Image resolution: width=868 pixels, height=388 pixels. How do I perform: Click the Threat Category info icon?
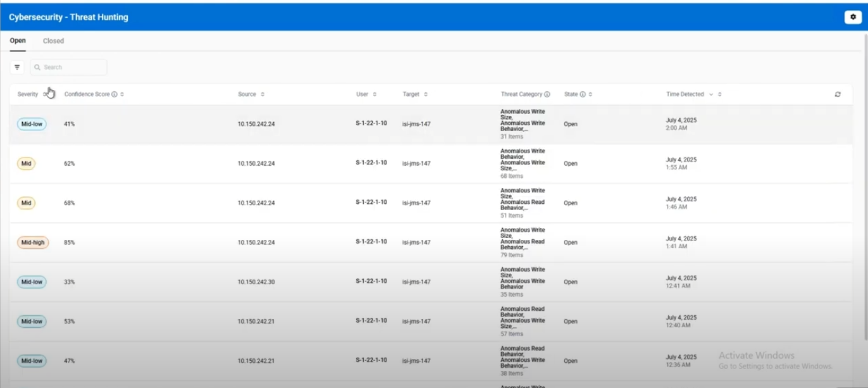pos(547,94)
